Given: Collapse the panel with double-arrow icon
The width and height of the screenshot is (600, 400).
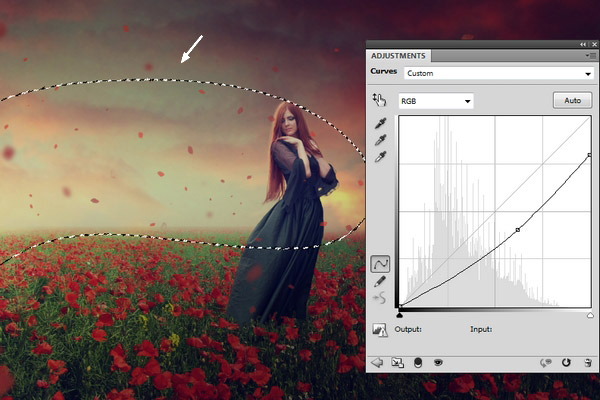Looking at the screenshot, I should (x=583, y=45).
